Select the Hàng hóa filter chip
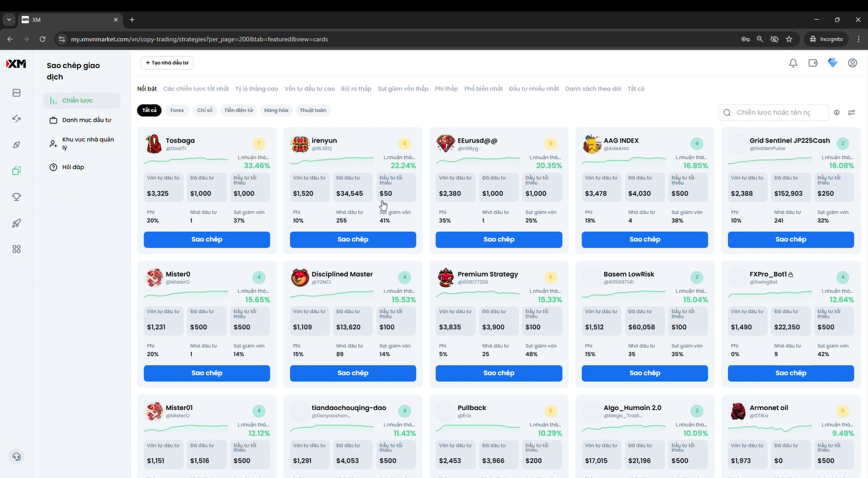868x478 pixels. coord(276,110)
